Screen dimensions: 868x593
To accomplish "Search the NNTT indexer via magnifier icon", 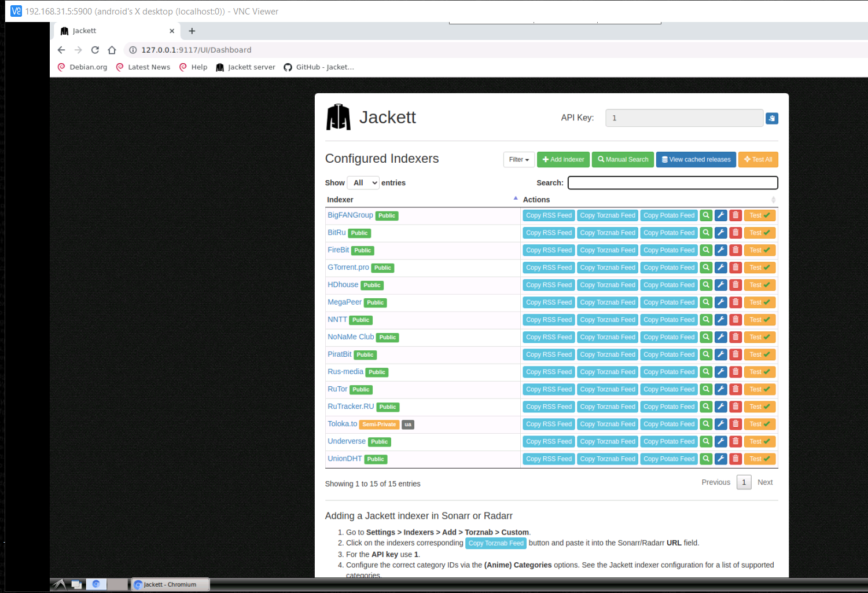I will [x=706, y=320].
